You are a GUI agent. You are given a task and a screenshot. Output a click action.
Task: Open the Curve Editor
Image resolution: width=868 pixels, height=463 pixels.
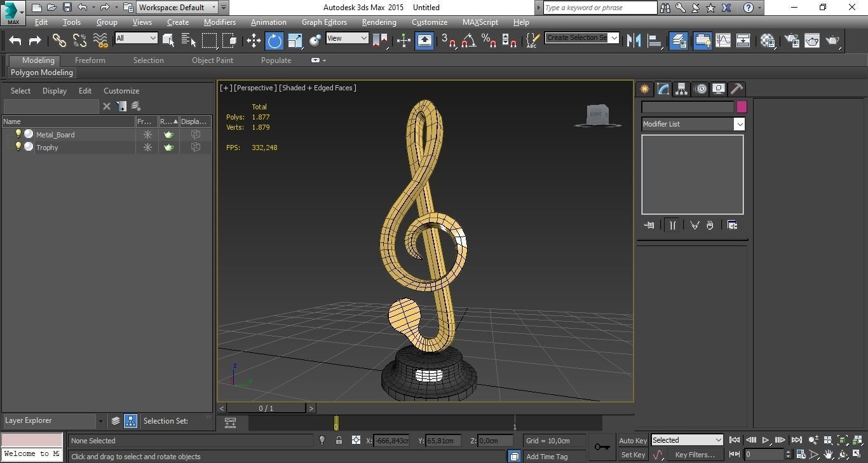tap(723, 40)
